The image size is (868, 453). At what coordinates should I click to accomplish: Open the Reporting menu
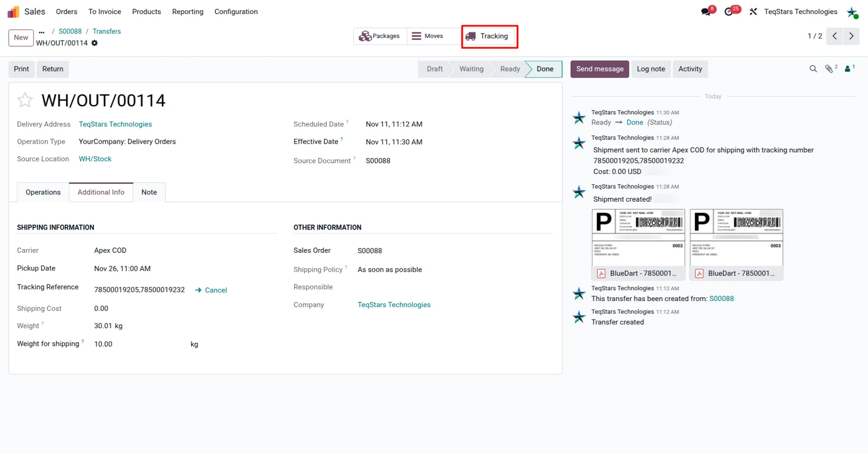point(188,11)
